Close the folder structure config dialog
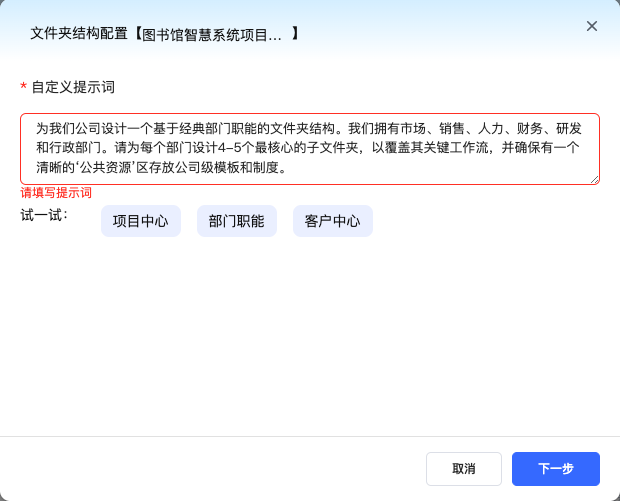Image resolution: width=620 pixels, height=501 pixels. 592,26
